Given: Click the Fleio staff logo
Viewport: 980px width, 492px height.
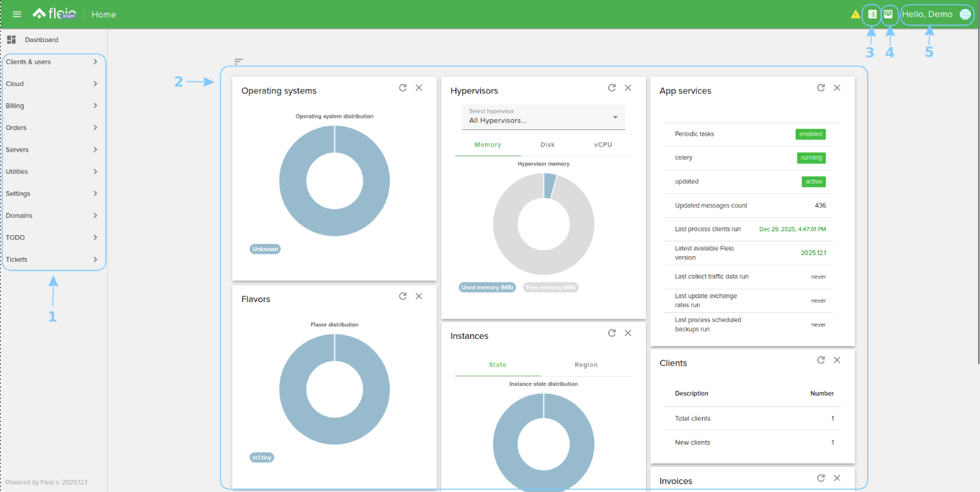Looking at the screenshot, I should 55,13.
